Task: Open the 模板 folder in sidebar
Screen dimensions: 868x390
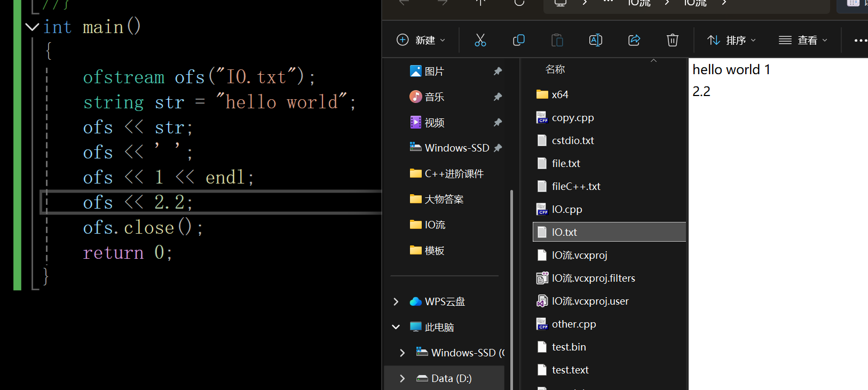Action: point(427,250)
